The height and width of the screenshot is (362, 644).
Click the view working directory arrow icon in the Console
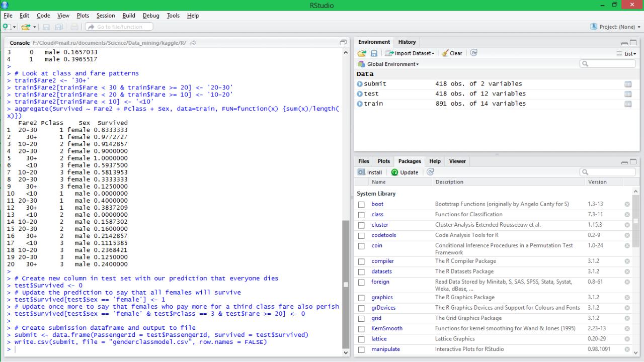pyautogui.click(x=194, y=43)
